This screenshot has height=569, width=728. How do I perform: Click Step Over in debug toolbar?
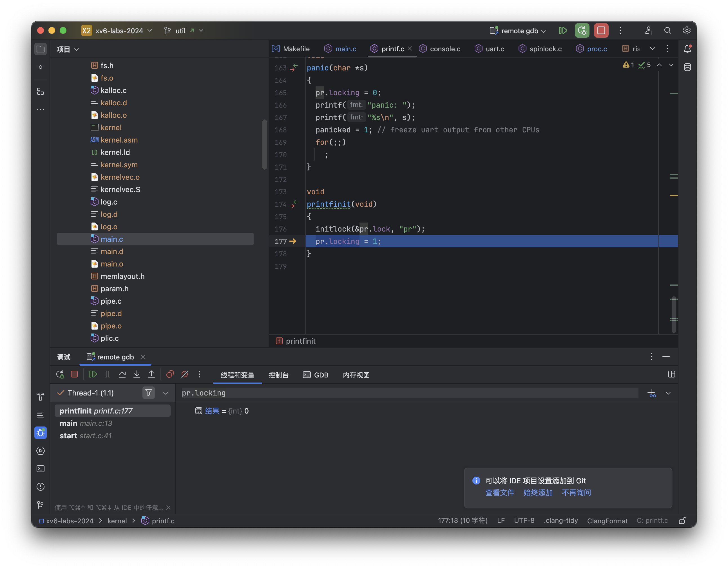coord(122,375)
